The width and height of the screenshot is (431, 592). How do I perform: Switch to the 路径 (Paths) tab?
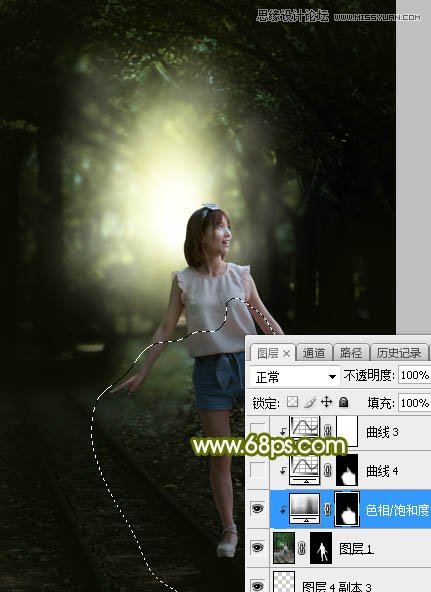(351, 353)
